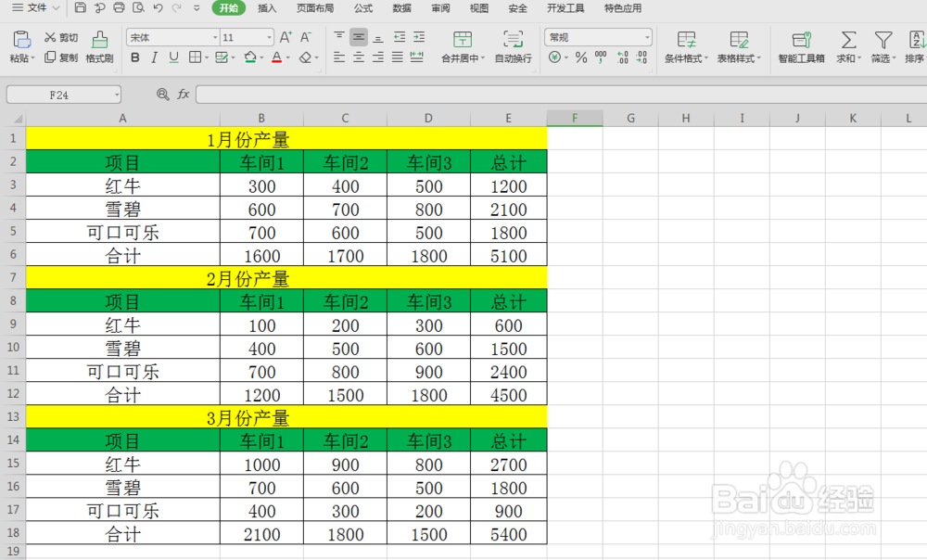Screen dimensions: 927x560
Task: Click the erase/clear formatting icon
Action: click(305, 57)
